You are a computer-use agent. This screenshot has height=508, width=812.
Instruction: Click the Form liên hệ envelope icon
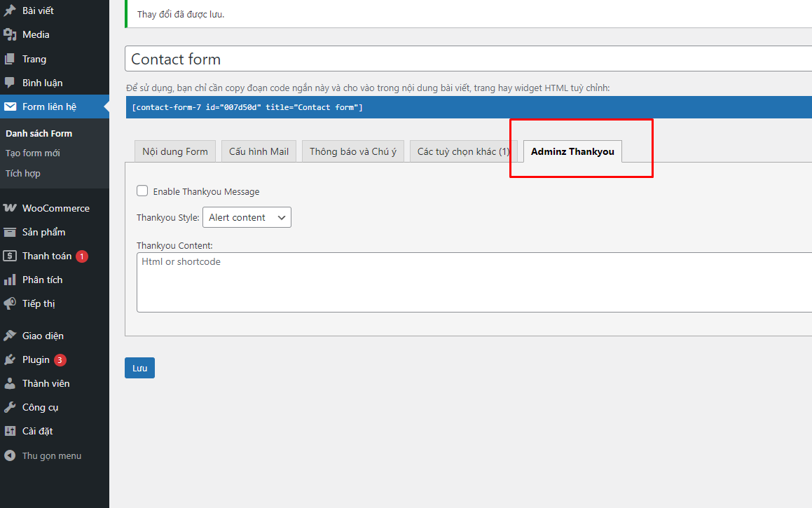[x=10, y=107]
